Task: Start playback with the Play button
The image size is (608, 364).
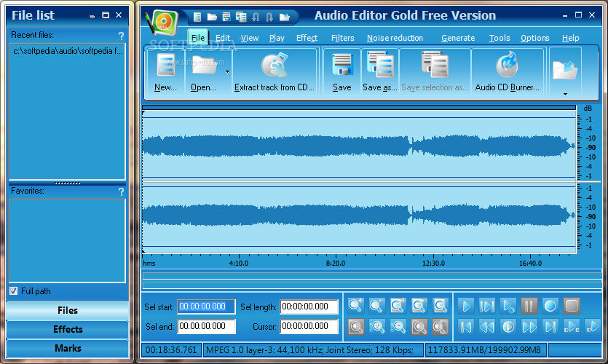Action: click(466, 306)
